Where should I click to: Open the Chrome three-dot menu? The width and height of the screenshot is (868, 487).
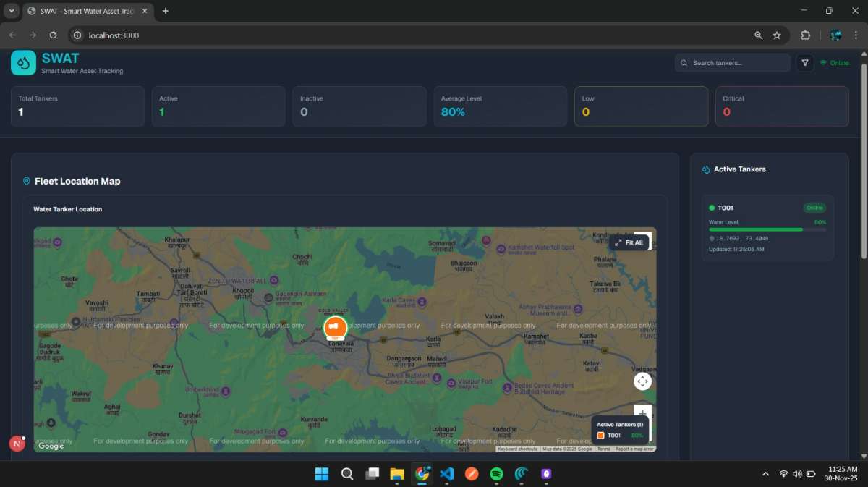click(x=856, y=35)
